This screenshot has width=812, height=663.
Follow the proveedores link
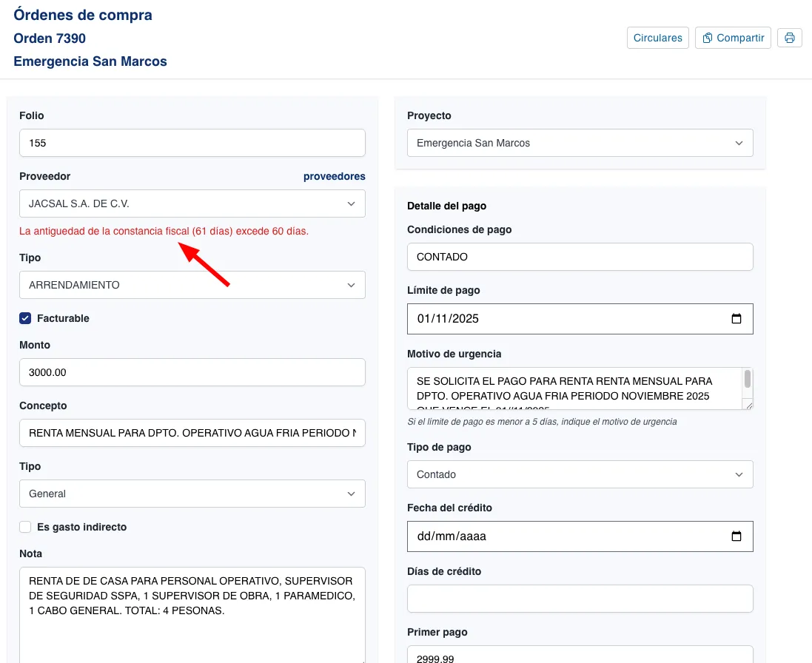click(334, 176)
